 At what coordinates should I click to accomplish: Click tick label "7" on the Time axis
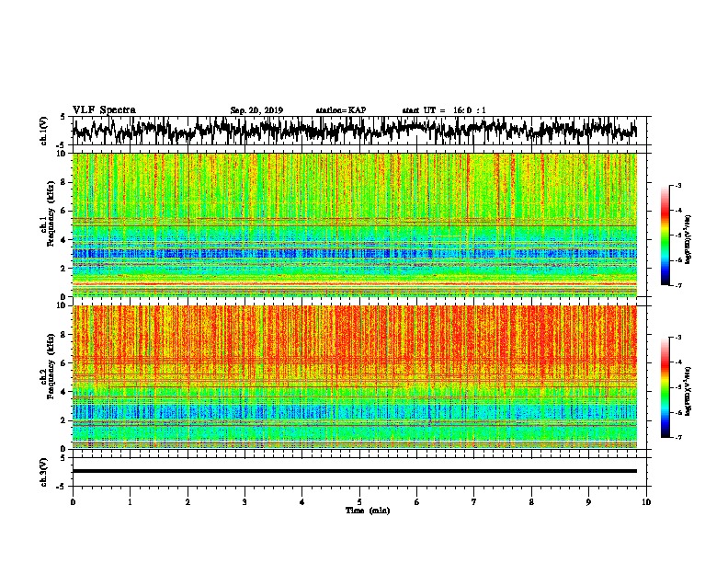click(x=474, y=502)
